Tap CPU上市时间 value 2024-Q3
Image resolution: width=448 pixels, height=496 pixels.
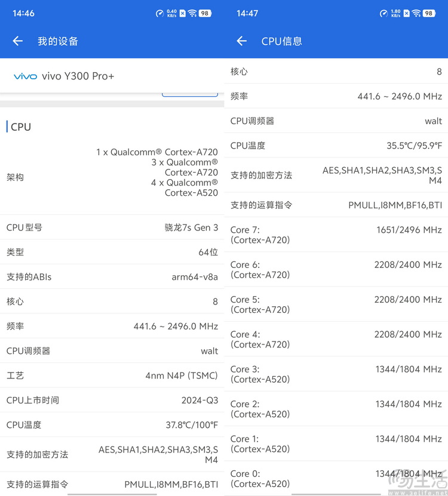coord(200,401)
